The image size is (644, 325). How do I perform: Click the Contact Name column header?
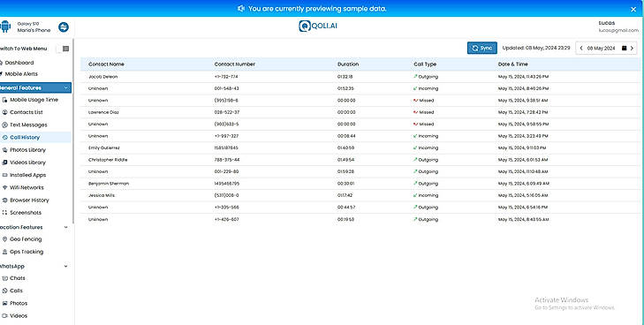click(x=106, y=64)
